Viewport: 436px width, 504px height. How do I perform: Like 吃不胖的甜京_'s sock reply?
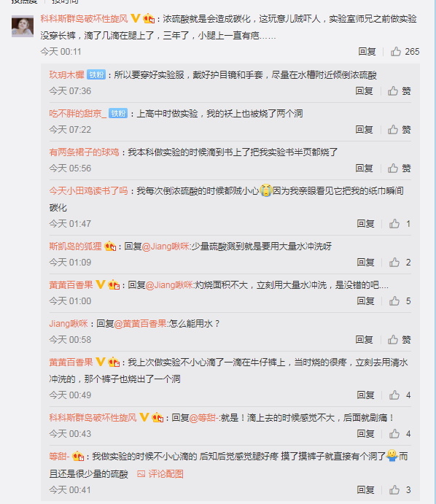click(x=399, y=130)
